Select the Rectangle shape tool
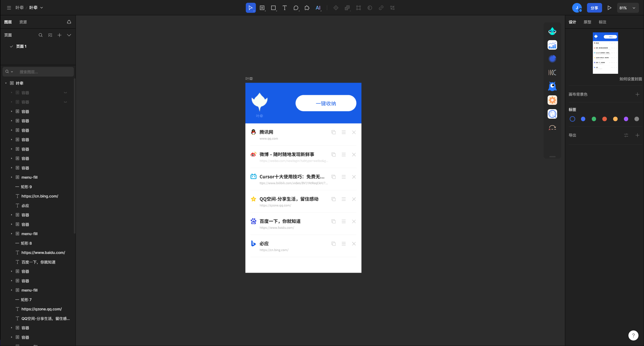 click(x=273, y=8)
